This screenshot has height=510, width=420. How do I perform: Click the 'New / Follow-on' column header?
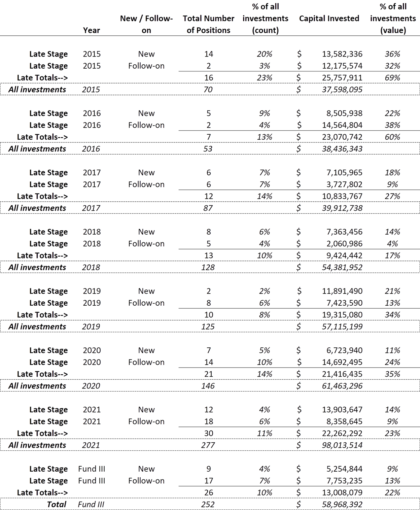[146, 24]
